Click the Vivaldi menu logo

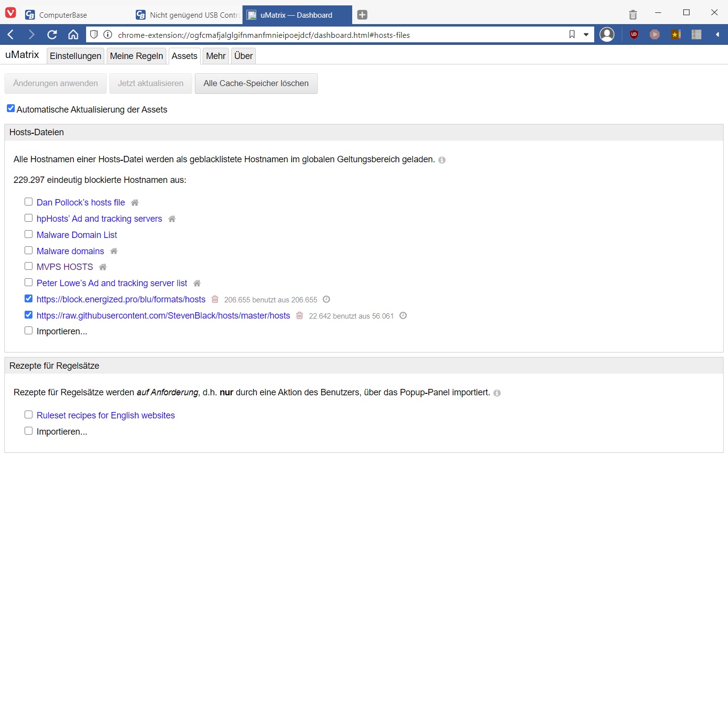pos(10,13)
